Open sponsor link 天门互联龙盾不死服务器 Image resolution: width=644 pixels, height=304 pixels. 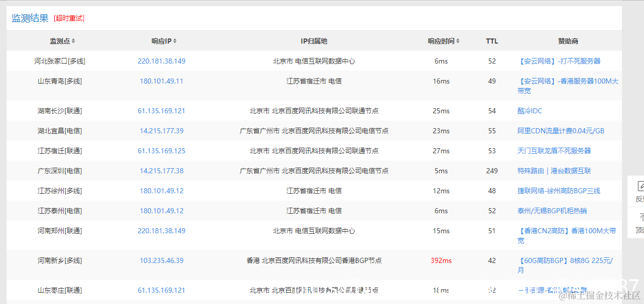coord(554,151)
